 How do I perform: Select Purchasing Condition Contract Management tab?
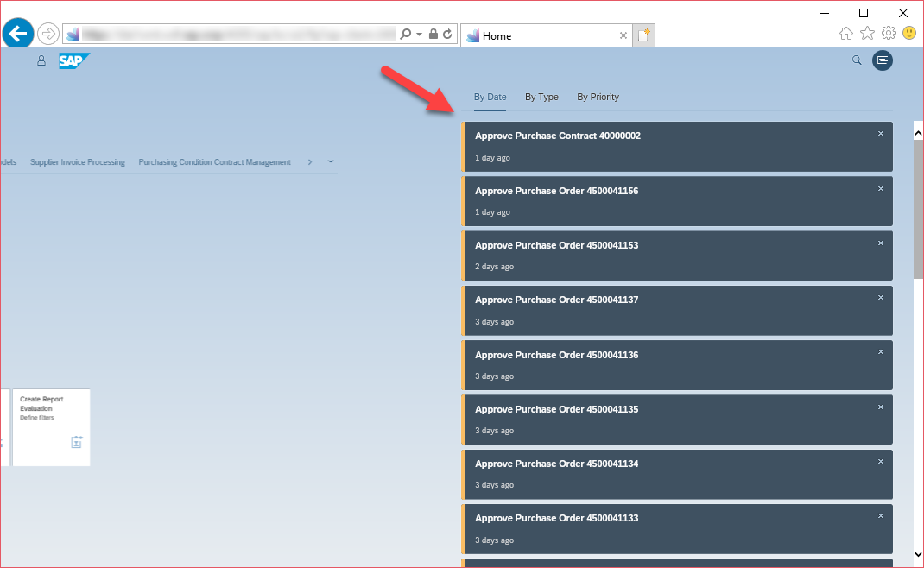214,162
